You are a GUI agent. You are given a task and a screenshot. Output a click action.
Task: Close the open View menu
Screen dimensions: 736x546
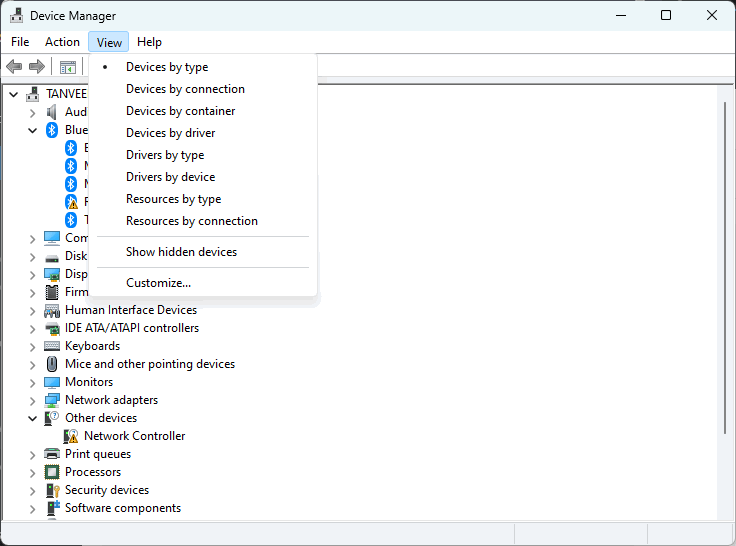[109, 42]
